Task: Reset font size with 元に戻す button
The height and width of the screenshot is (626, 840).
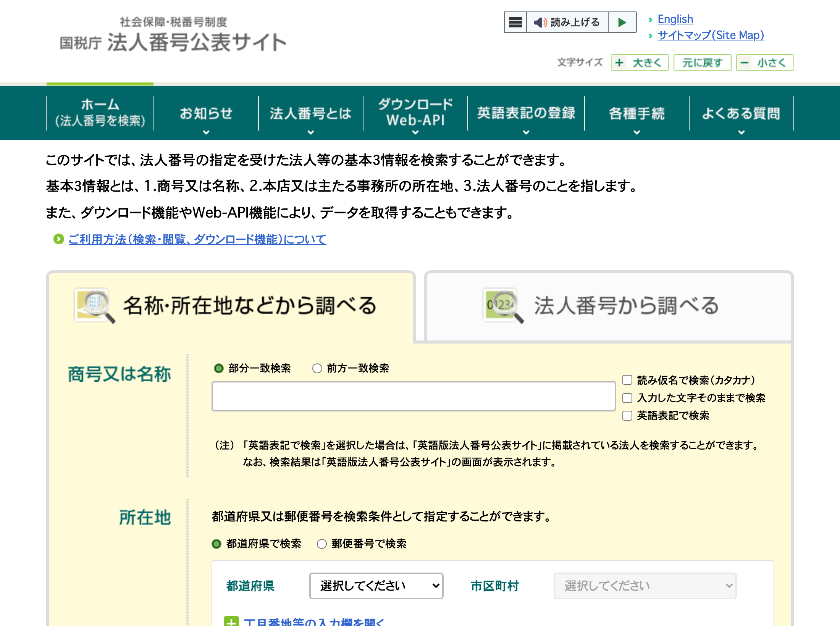Action: click(702, 63)
